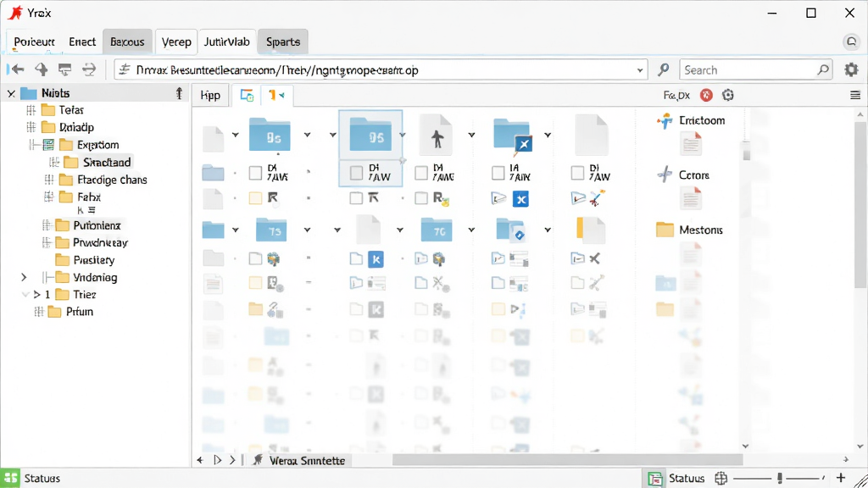
Task: Click the Cerors icon in the right panel
Action: point(665,175)
